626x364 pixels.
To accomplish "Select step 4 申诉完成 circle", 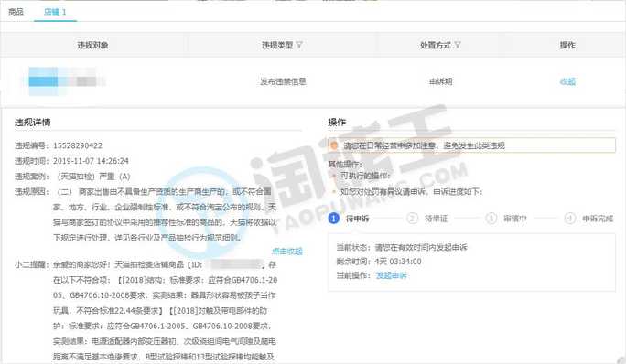I will coord(570,219).
